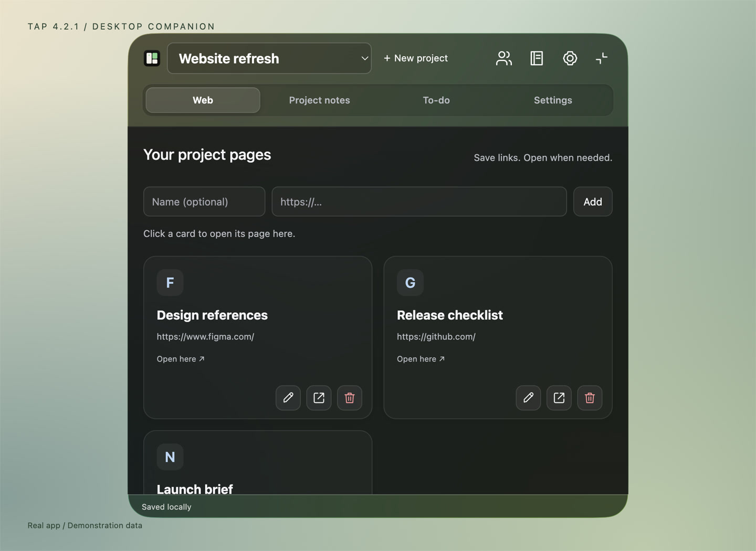
Task: Click the Your project pages heading
Action: coord(207,155)
